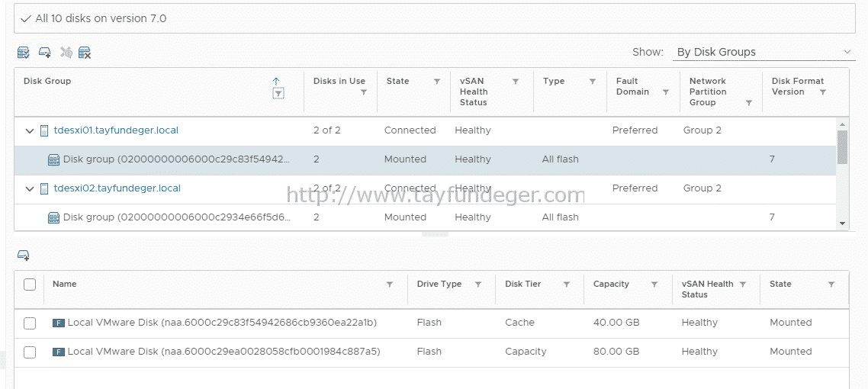The width and height of the screenshot is (868, 389).
Task: Click All flash type in the highlighted disk group row
Action: point(560,159)
